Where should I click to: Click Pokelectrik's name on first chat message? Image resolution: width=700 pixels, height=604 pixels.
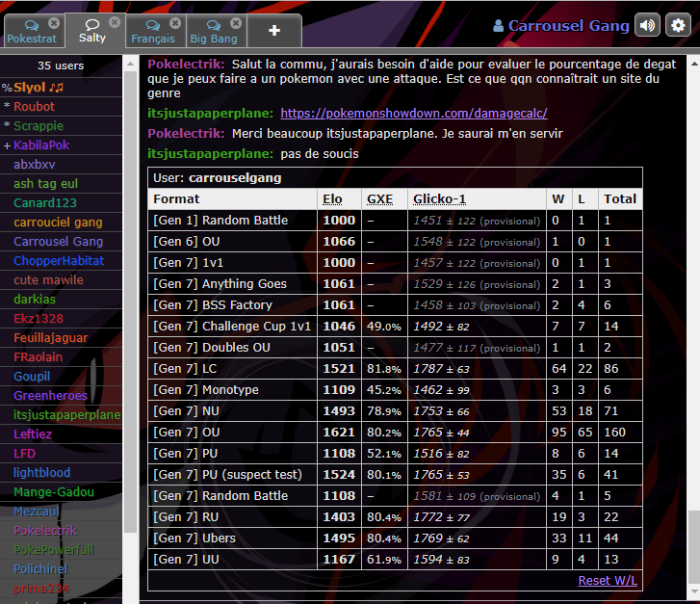coord(186,65)
